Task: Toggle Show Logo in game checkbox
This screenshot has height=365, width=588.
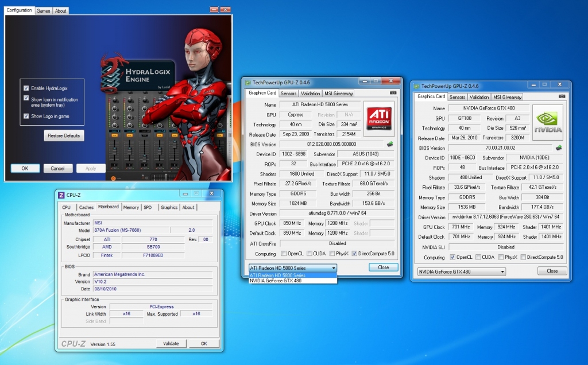Action: tap(26, 116)
